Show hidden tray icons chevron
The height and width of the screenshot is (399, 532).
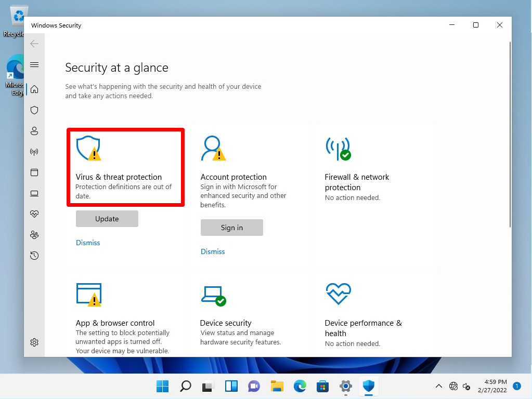click(439, 386)
